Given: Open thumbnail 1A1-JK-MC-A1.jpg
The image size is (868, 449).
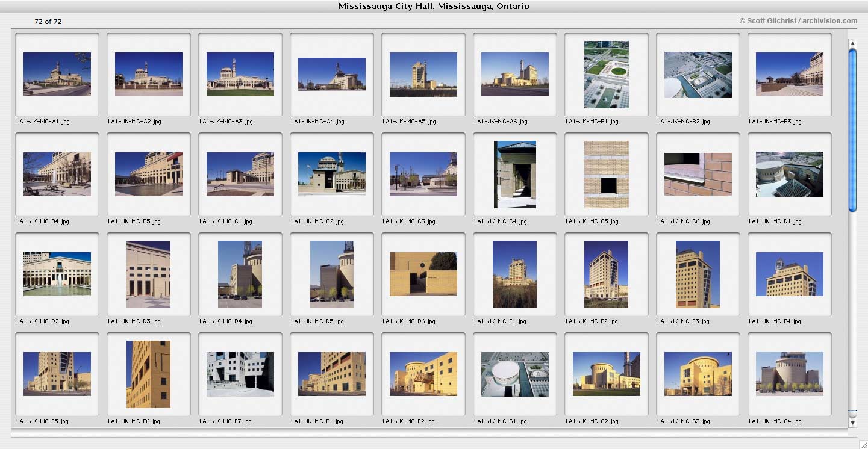Looking at the screenshot, I should coord(57,74).
